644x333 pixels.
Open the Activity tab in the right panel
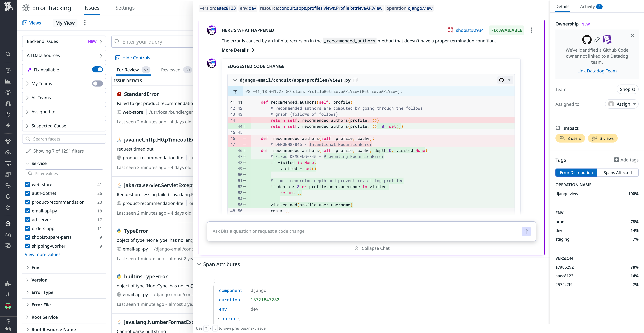587,7
